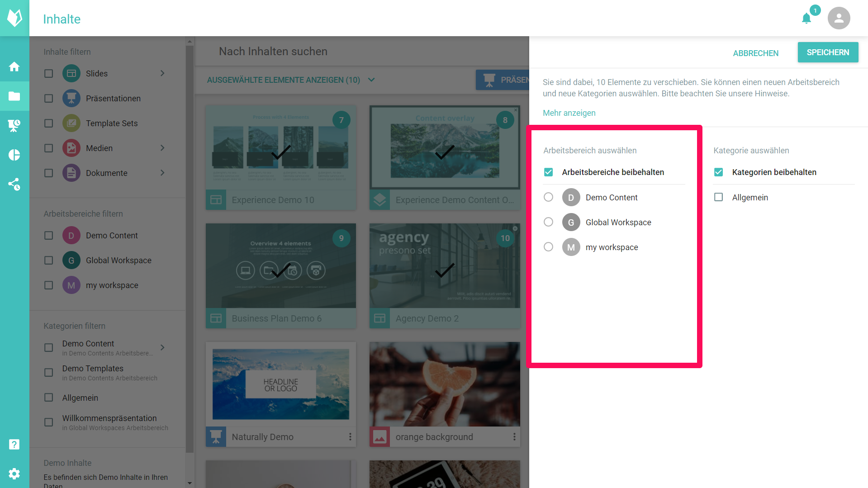Click the slide type icon of Experience Demo 10

[x=216, y=199]
